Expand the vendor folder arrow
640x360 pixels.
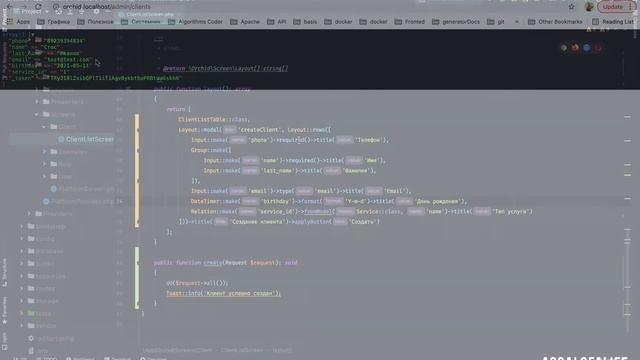coord(22,326)
